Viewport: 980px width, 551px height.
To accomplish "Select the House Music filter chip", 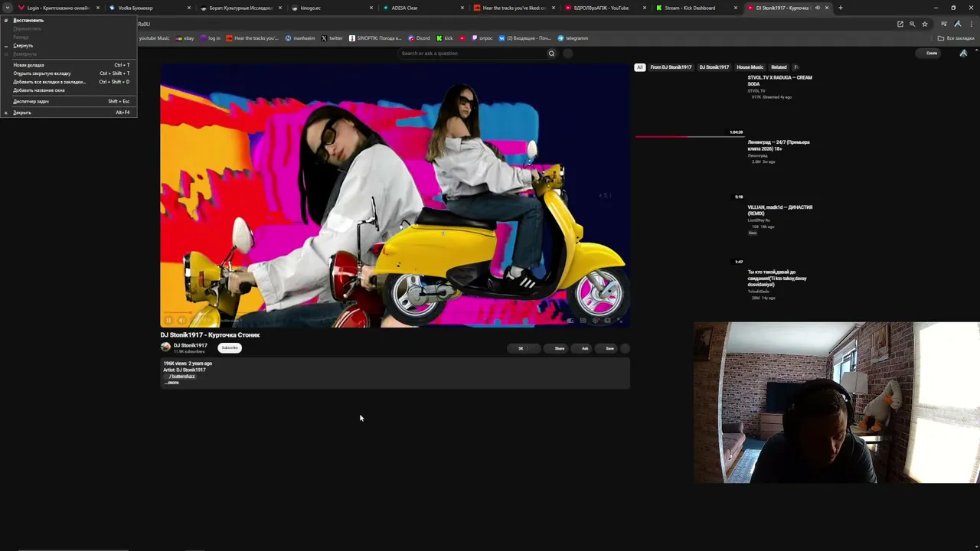I will tap(750, 67).
